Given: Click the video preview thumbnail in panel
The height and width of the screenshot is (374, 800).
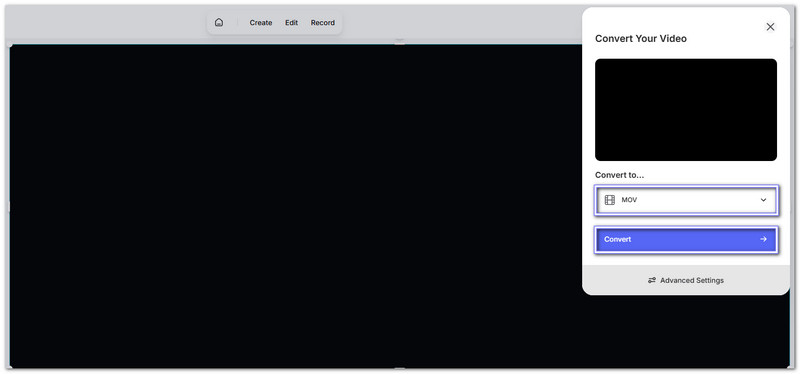Looking at the screenshot, I should pyautogui.click(x=686, y=110).
